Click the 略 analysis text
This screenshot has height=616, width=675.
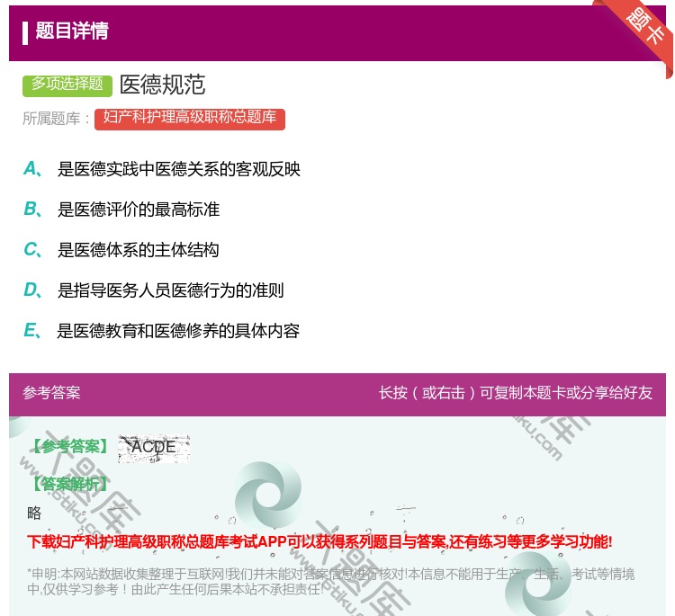(x=34, y=513)
